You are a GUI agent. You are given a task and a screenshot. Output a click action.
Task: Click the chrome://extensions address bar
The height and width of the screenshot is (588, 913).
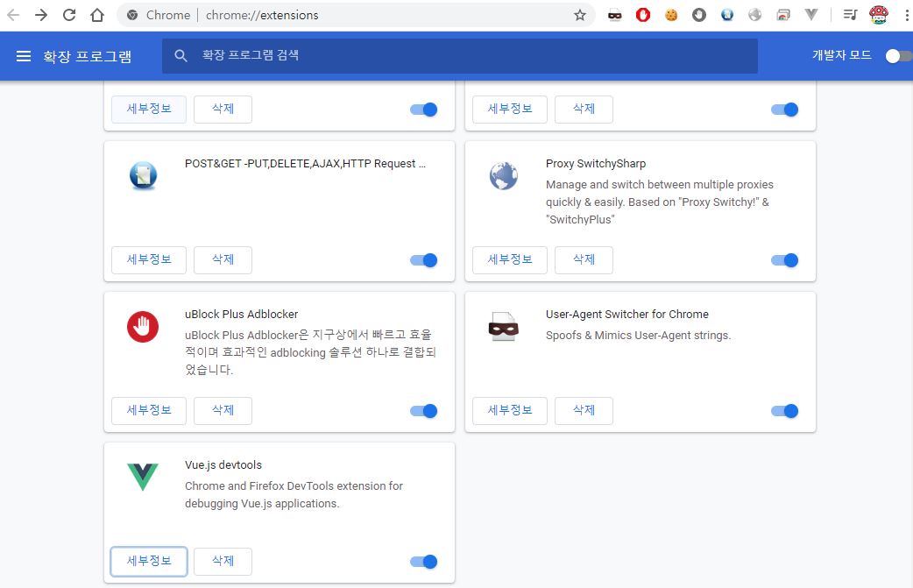[357, 15]
